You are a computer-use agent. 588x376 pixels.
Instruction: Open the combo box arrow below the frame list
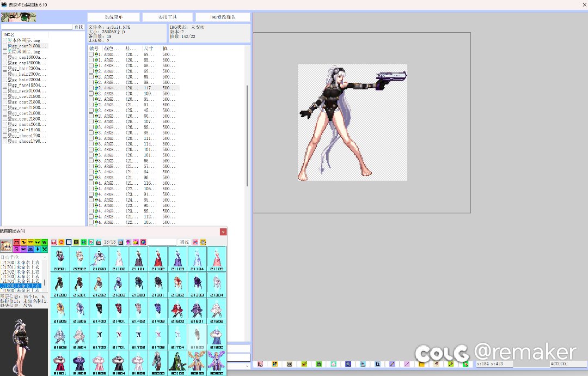(x=247, y=366)
